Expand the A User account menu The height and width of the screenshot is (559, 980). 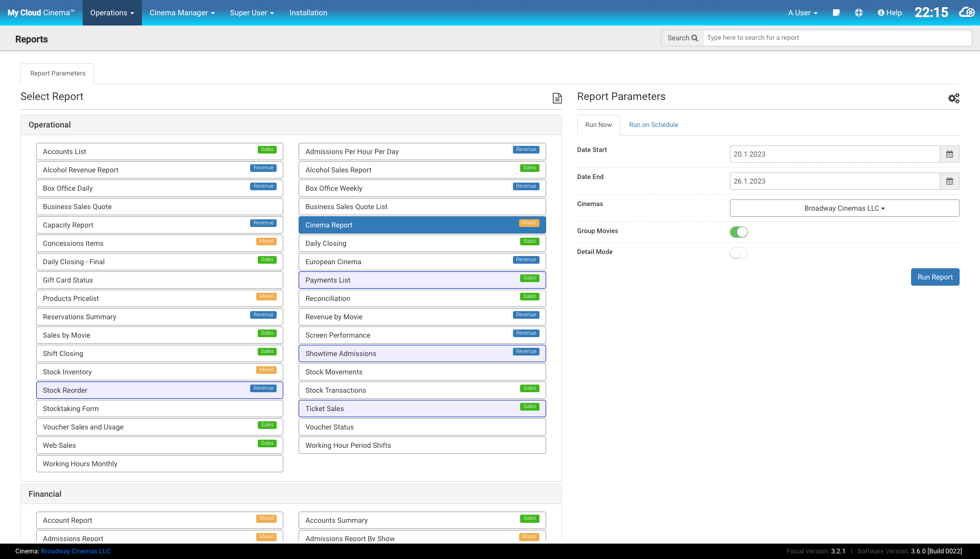point(802,13)
